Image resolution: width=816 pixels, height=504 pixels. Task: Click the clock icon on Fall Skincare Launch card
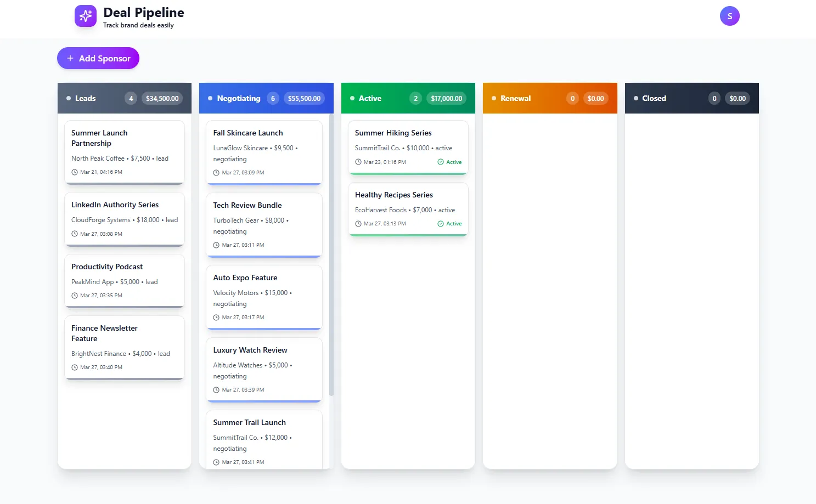pos(216,173)
